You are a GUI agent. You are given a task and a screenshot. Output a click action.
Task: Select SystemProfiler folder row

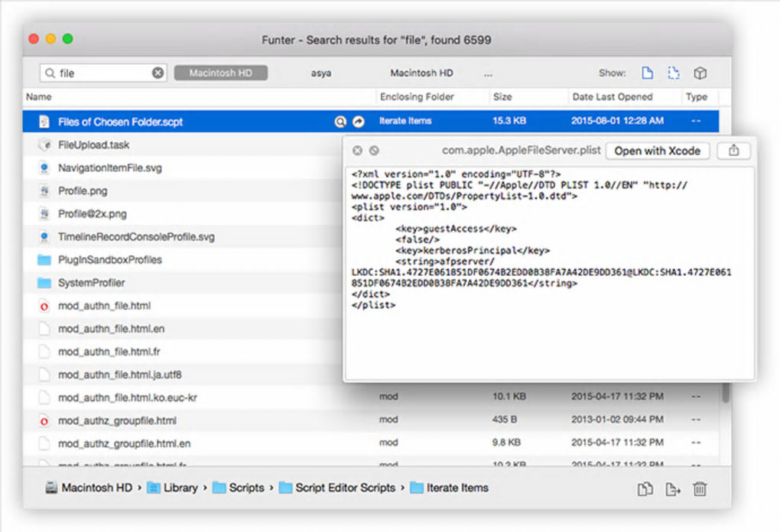183,282
